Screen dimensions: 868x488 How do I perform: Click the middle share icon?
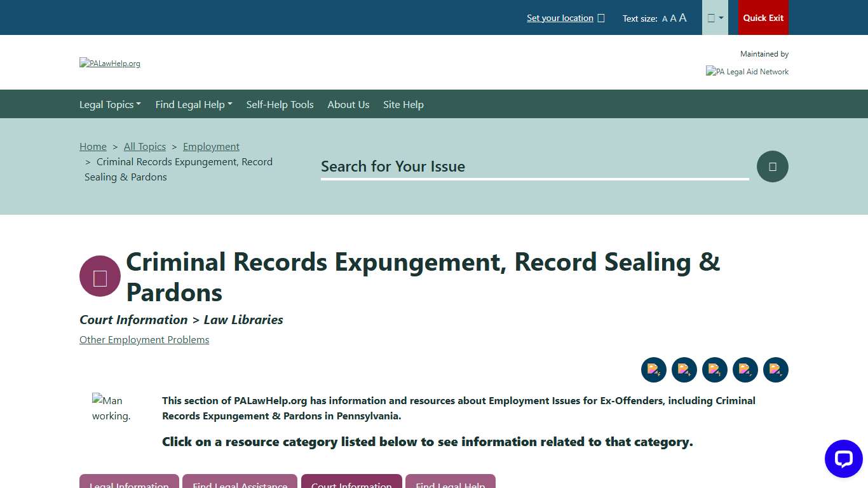[x=715, y=369]
